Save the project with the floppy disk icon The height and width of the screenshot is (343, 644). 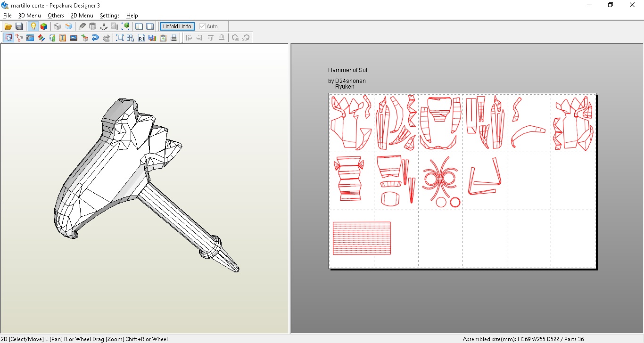click(x=19, y=26)
